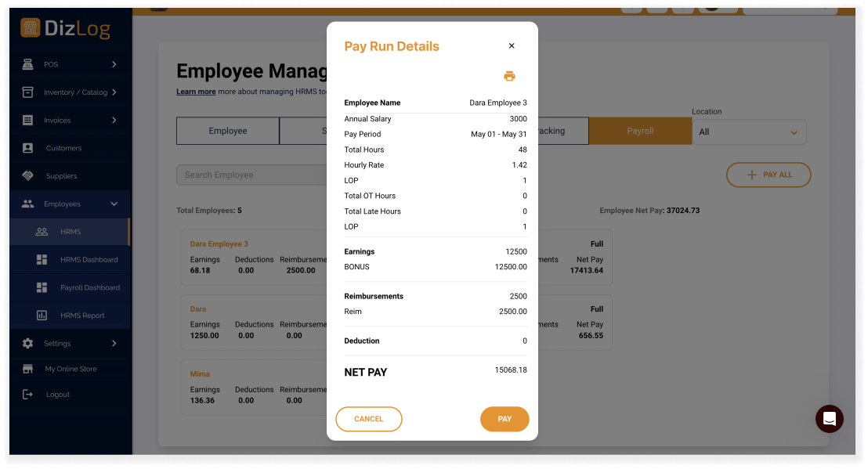Click the Invoices icon in sidebar
Image resolution: width=868 pixels, height=469 pixels.
(x=28, y=121)
